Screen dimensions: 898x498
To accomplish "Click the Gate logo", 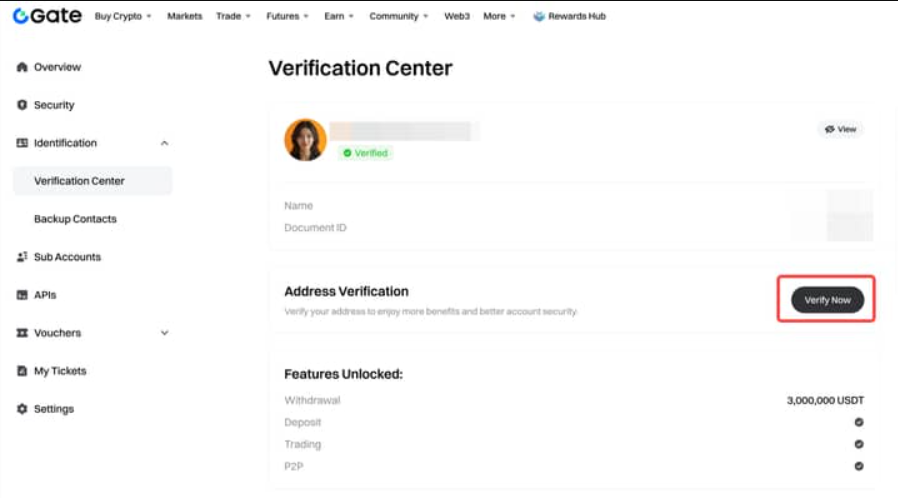I will pyautogui.click(x=47, y=16).
